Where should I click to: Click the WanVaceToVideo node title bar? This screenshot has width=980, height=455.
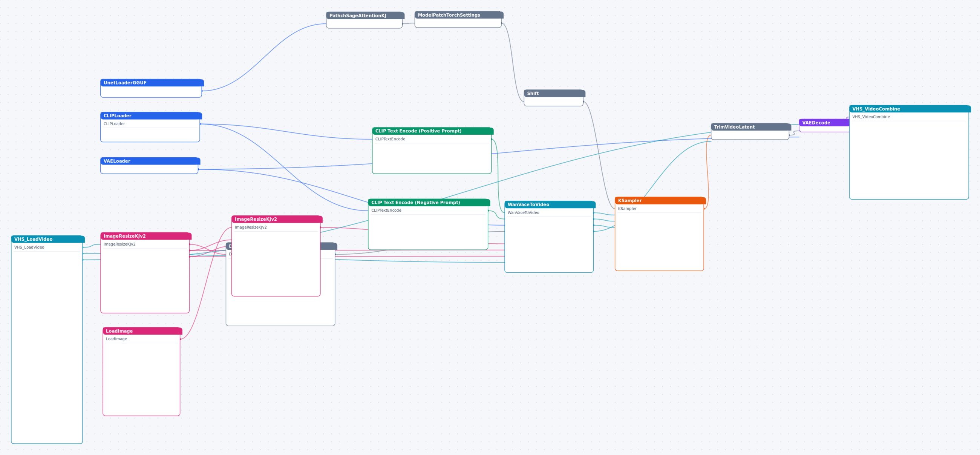point(550,204)
